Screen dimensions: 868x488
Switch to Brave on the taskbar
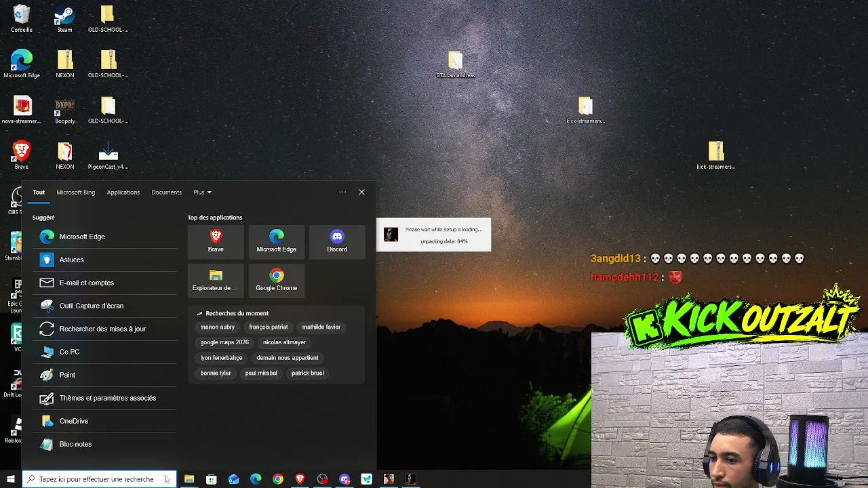(300, 479)
